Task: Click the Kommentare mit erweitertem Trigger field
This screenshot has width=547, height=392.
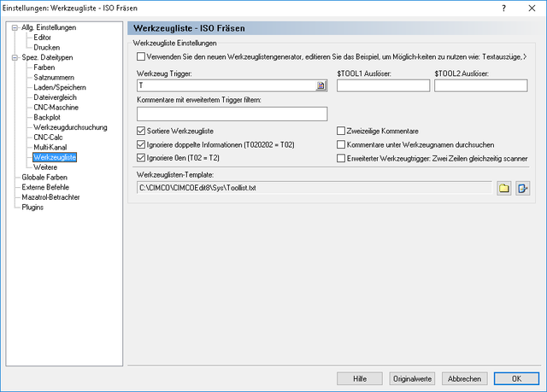Action: click(232, 114)
